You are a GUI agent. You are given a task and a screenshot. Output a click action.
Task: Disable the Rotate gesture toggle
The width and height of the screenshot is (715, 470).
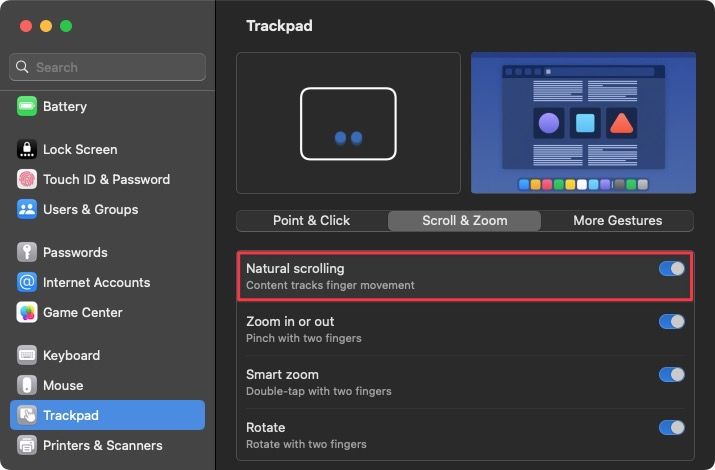671,428
